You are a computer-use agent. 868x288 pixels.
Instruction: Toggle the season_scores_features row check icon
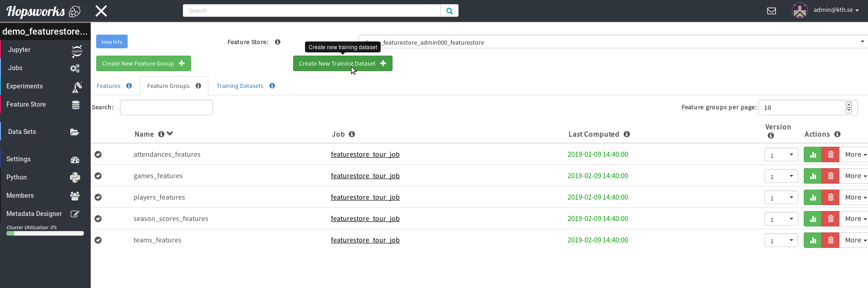(98, 219)
